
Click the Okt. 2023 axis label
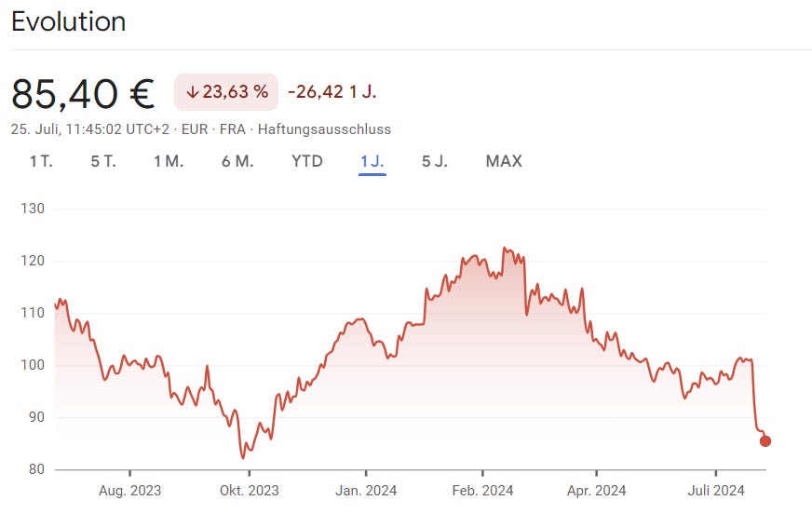point(249,491)
